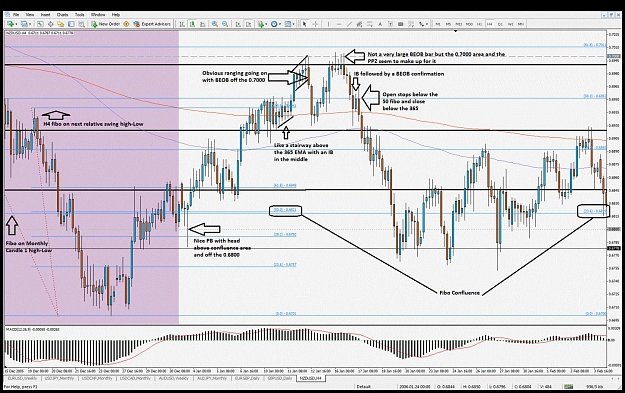The height and width of the screenshot is (393, 625).
Task: Open the Tools menu
Action: [x=80, y=15]
